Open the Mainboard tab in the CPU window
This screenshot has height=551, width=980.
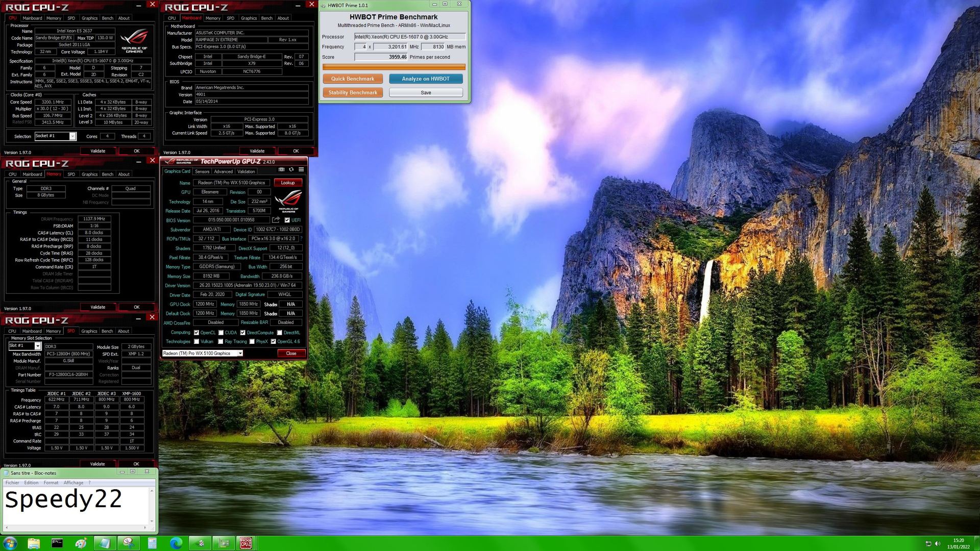click(x=32, y=18)
